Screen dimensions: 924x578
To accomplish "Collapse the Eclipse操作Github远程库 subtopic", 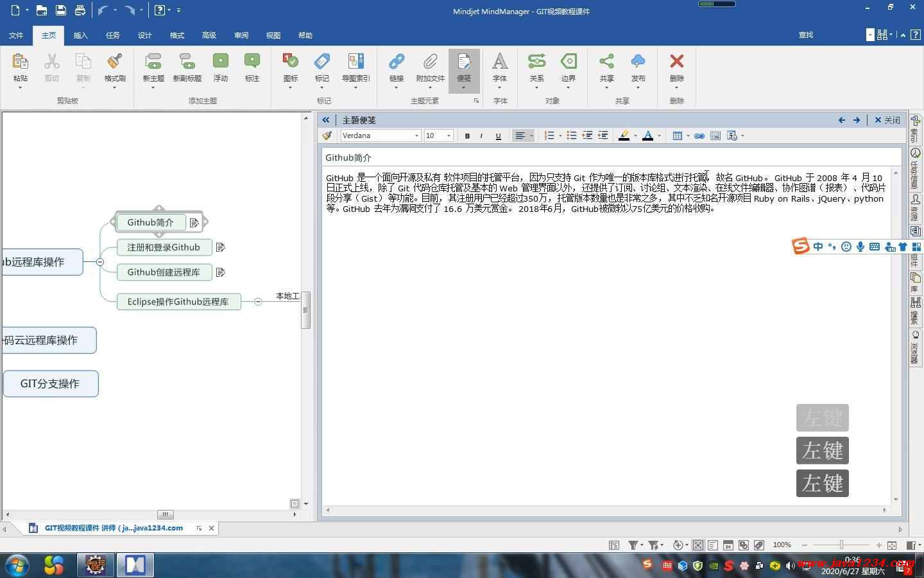I will (258, 301).
